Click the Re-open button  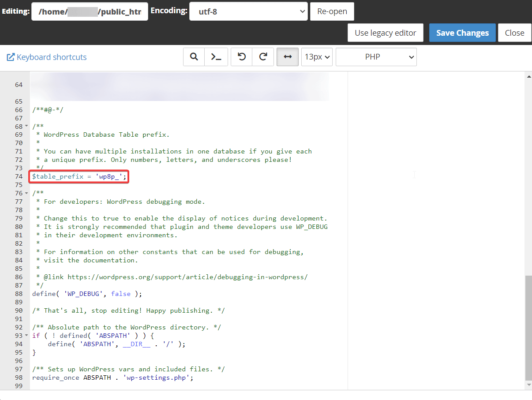tap(332, 11)
